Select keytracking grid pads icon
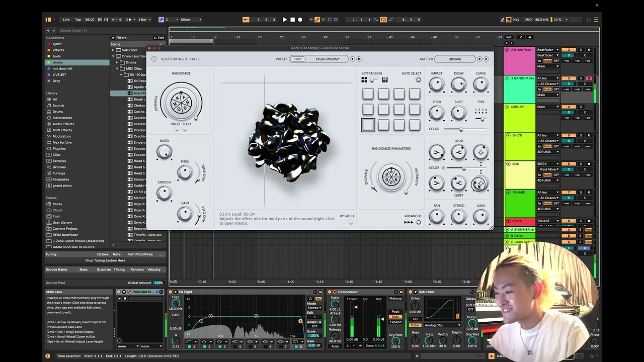Image resolution: width=644 pixels, height=362 pixels. 364,80
